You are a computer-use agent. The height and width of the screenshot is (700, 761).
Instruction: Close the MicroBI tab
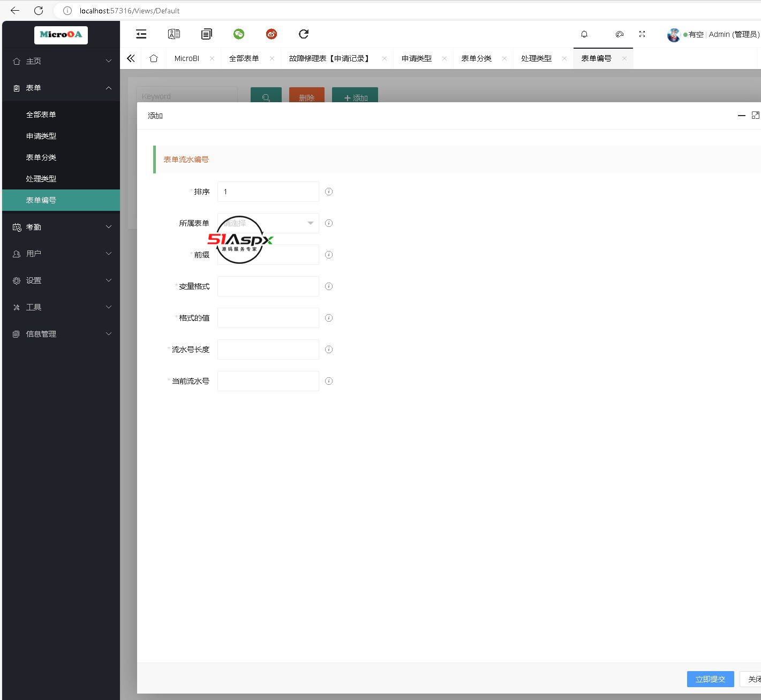click(212, 58)
